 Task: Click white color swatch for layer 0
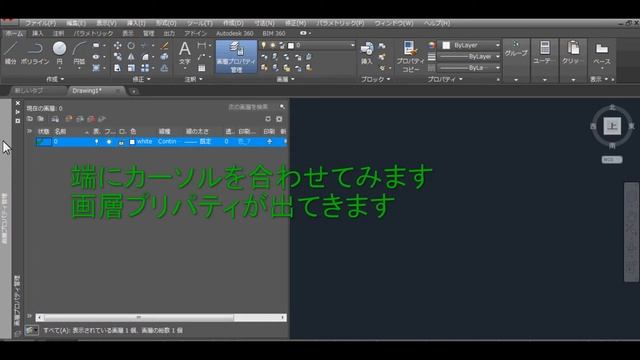tap(132, 142)
